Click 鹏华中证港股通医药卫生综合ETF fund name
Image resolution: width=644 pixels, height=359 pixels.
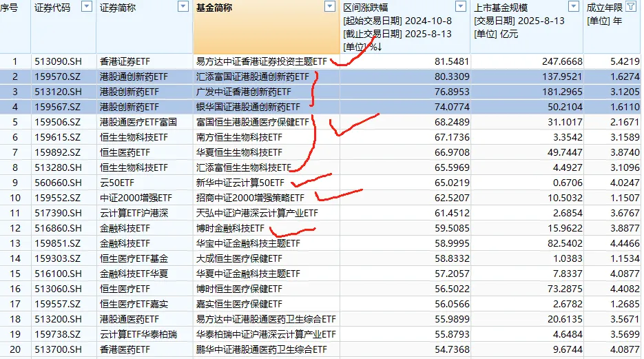pyautogui.click(x=262, y=349)
